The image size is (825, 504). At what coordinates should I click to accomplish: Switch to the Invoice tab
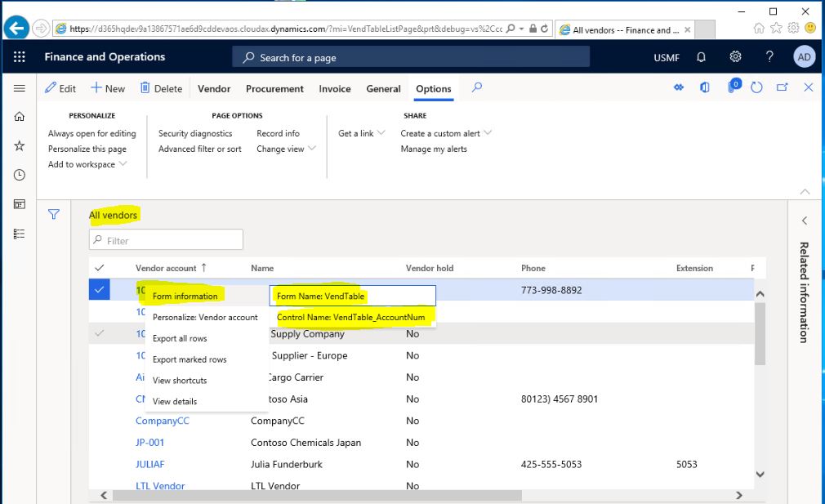pyautogui.click(x=335, y=88)
